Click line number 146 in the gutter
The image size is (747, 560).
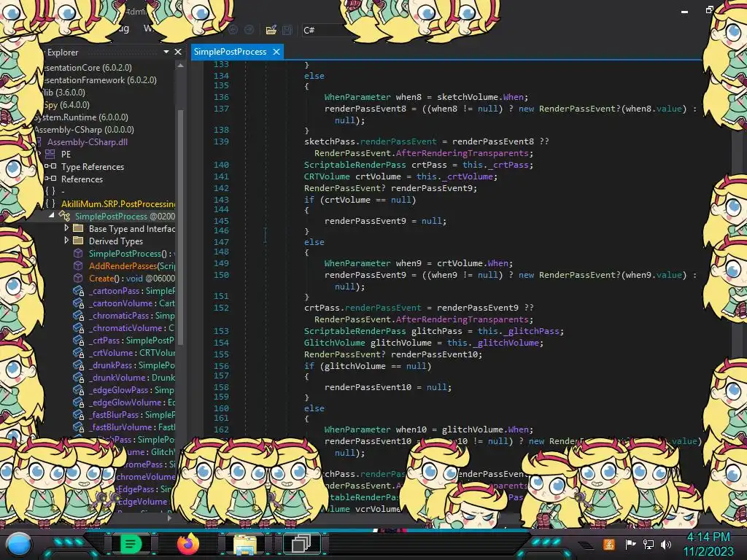(x=221, y=230)
